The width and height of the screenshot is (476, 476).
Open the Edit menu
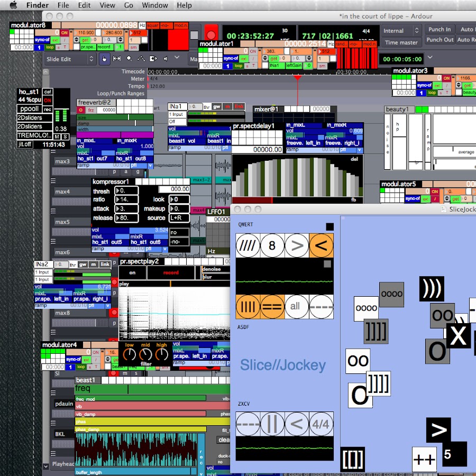click(x=84, y=5)
